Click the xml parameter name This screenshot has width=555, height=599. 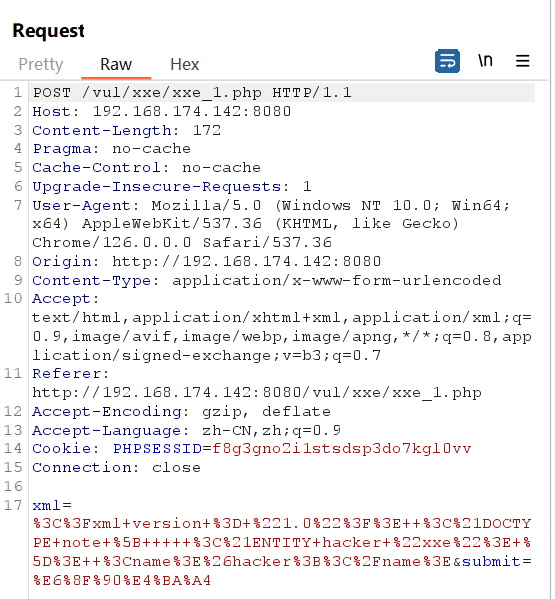[46, 506]
